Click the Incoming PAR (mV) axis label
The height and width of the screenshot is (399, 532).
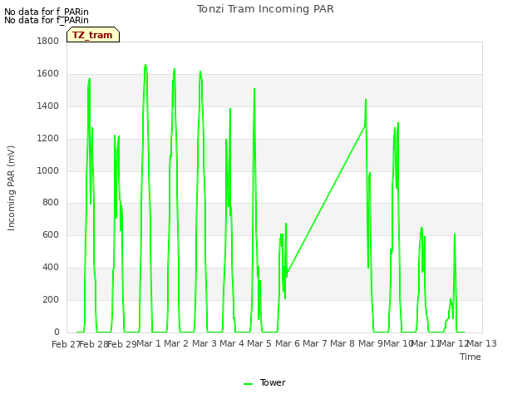click(11, 189)
